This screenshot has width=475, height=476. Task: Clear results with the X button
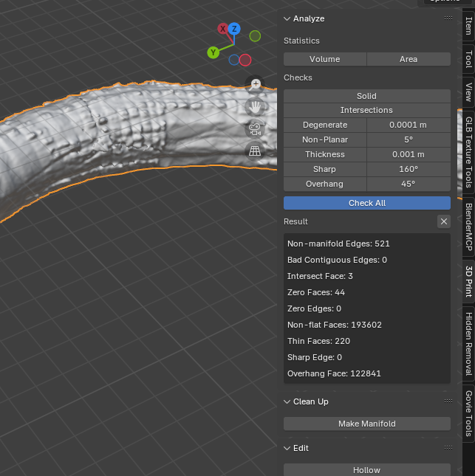[444, 221]
